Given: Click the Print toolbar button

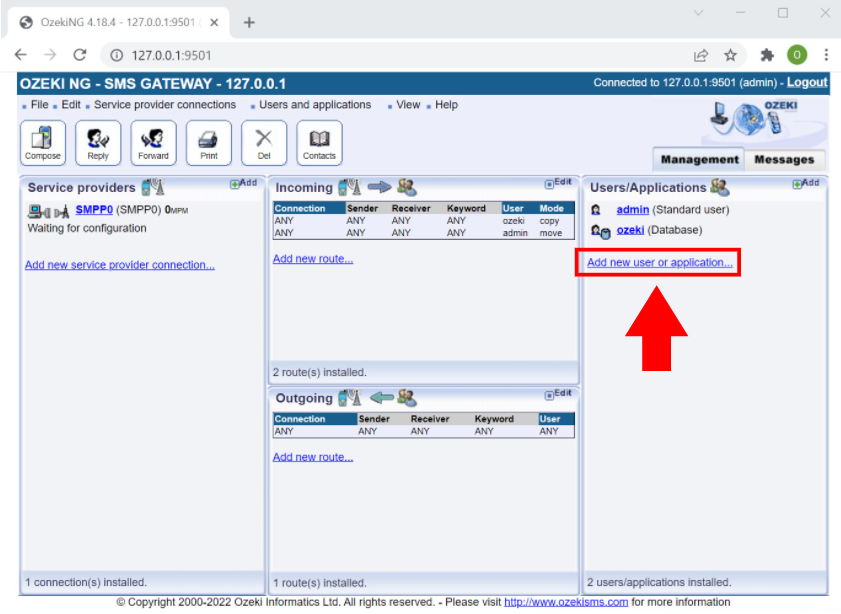Looking at the screenshot, I should (209, 143).
